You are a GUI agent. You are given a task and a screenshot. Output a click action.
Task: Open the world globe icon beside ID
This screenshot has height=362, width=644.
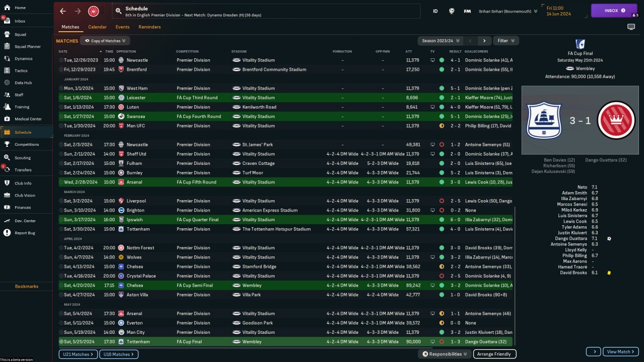click(452, 11)
